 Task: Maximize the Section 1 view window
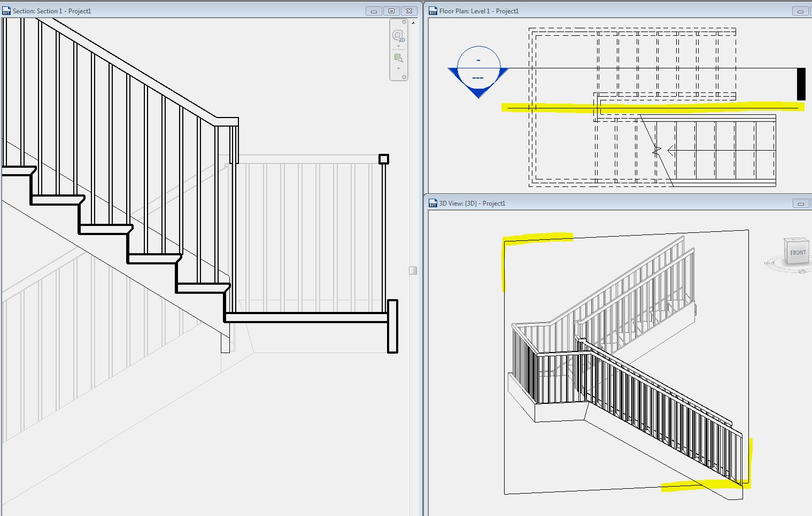391,11
